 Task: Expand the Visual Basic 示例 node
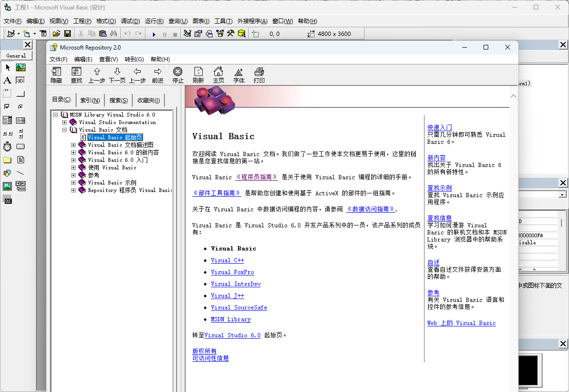(74, 183)
